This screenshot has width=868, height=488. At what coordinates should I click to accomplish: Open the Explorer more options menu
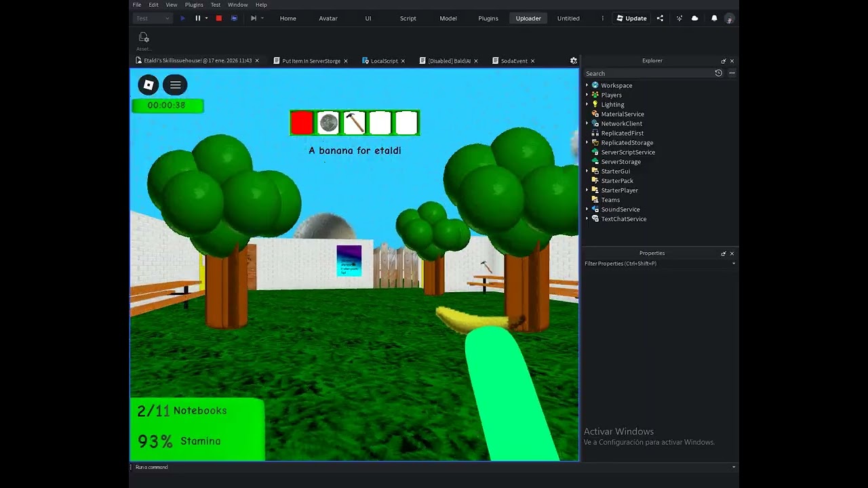tap(732, 73)
